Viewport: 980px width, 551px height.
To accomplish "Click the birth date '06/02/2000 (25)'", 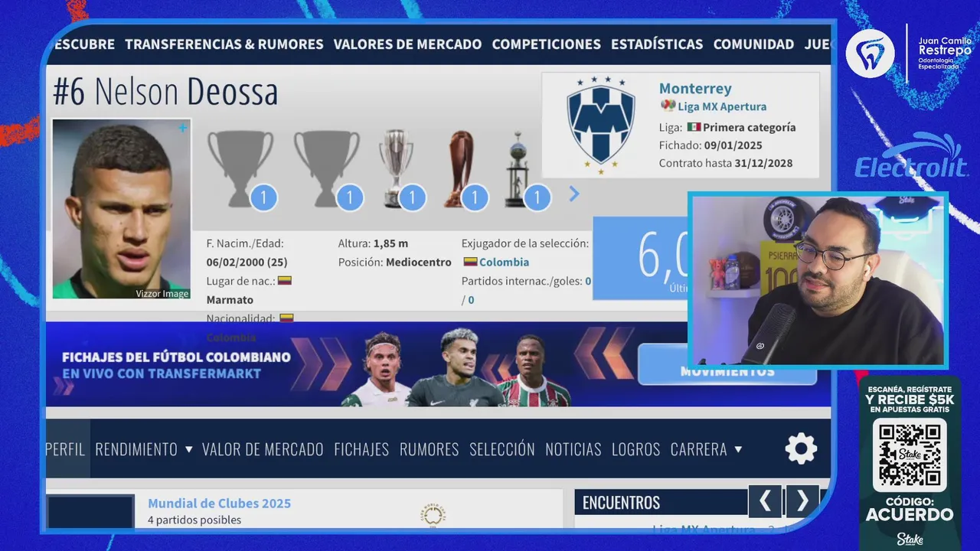I will tap(247, 262).
